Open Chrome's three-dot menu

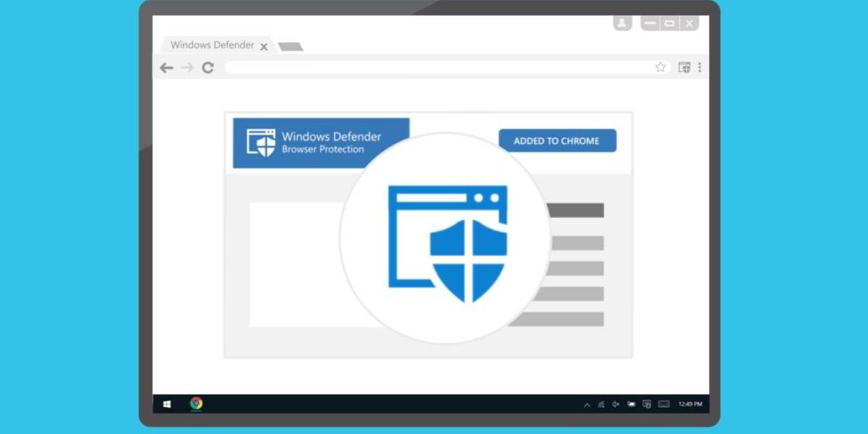tap(699, 67)
